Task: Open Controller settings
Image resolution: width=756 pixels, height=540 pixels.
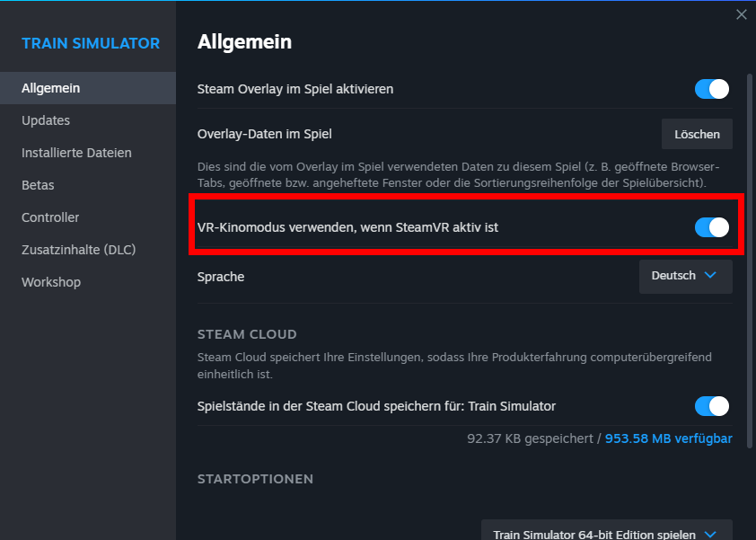Action: click(x=50, y=217)
